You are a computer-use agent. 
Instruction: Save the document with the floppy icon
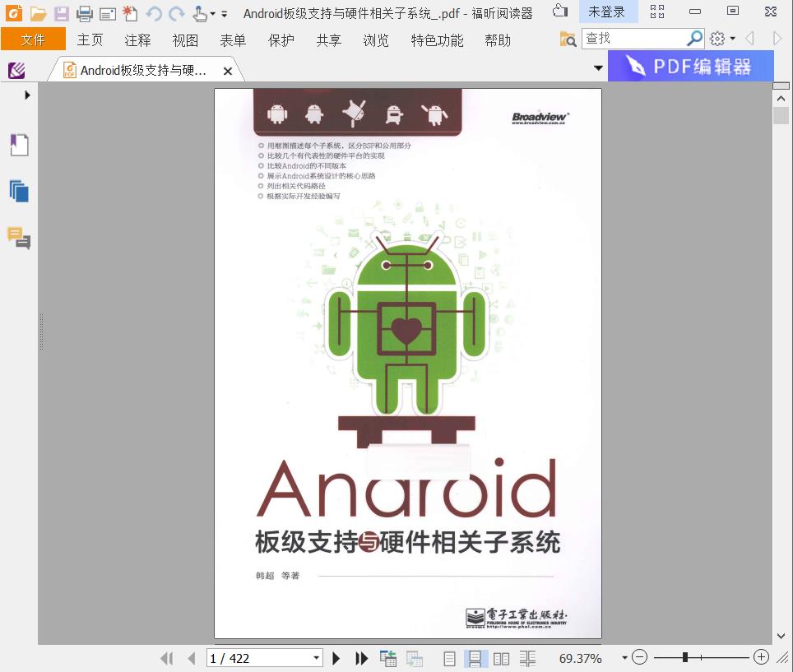click(x=61, y=14)
